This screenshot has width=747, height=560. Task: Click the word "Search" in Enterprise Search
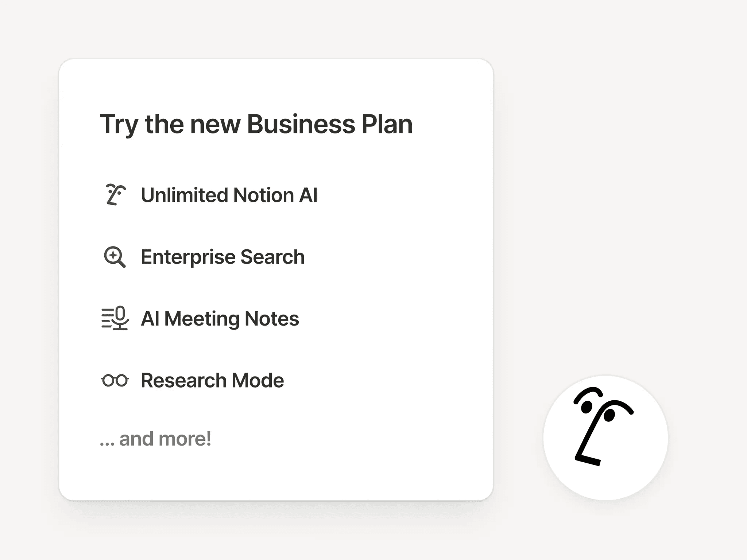coord(272,257)
